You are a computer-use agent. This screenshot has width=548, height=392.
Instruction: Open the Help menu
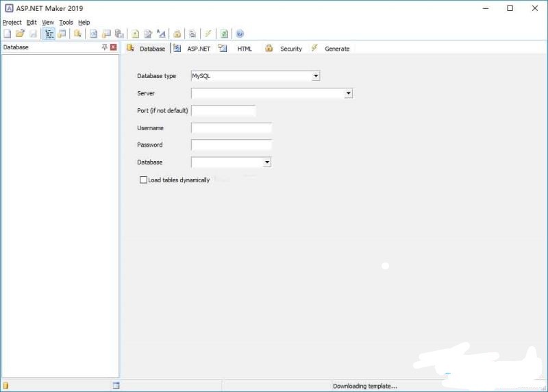(84, 23)
